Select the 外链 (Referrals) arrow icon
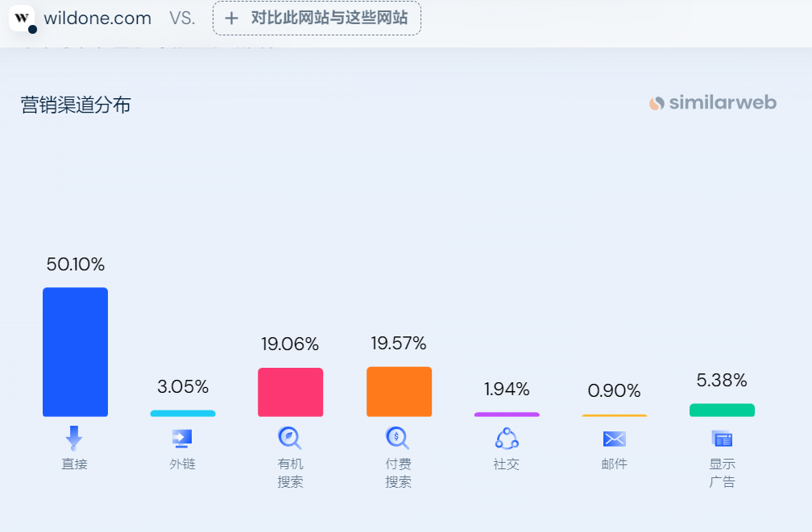Viewport: 812px width, 532px height. (183, 437)
